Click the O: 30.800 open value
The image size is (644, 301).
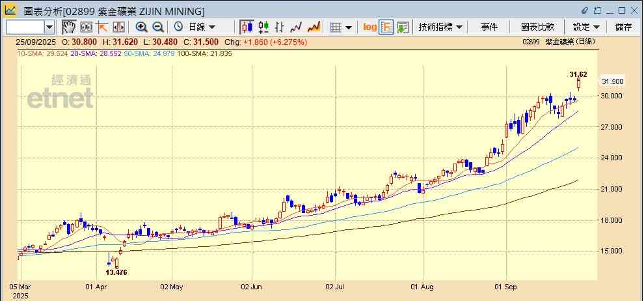click(79, 42)
